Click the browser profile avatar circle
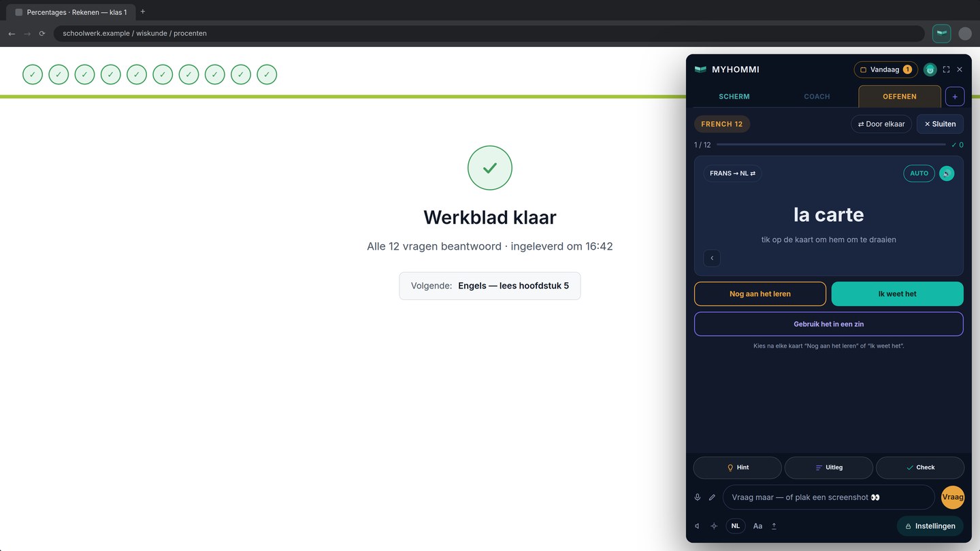The width and height of the screenshot is (980, 551). click(965, 33)
